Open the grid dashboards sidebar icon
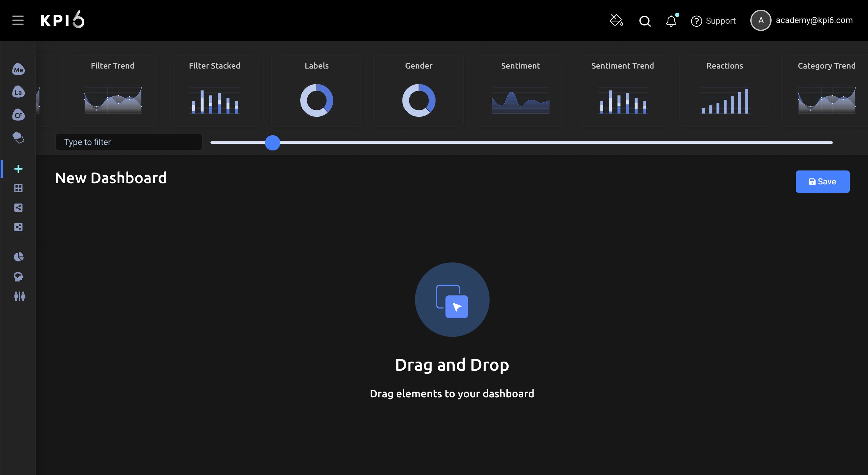 coord(19,188)
